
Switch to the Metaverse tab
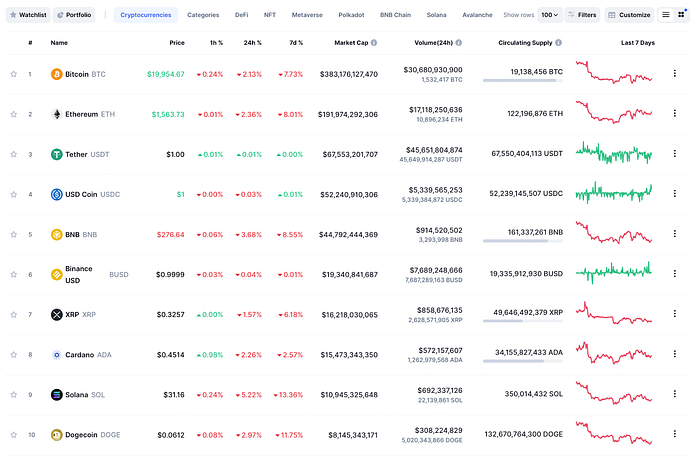click(x=307, y=15)
